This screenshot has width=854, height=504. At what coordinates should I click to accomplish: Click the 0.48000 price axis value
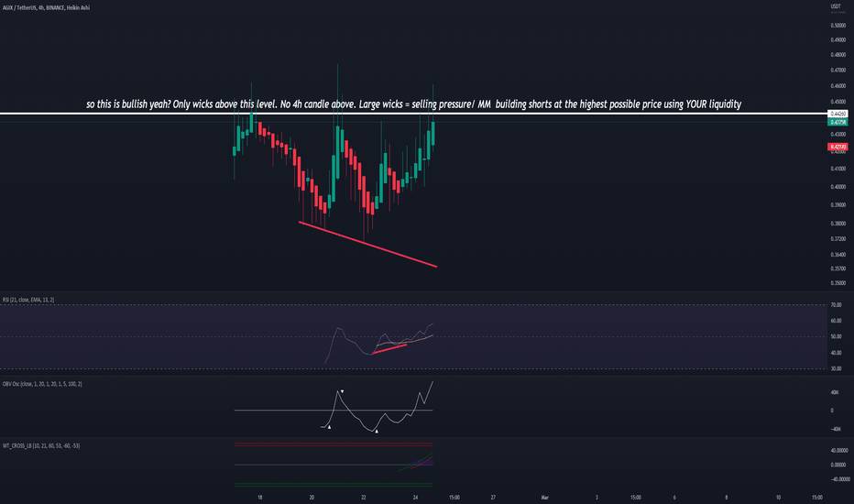coord(838,54)
